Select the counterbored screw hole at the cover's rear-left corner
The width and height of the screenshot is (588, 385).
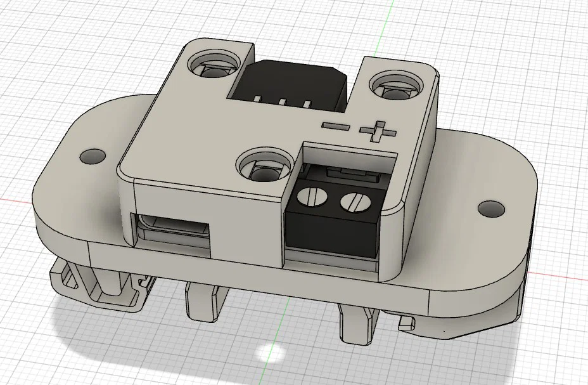(214, 63)
